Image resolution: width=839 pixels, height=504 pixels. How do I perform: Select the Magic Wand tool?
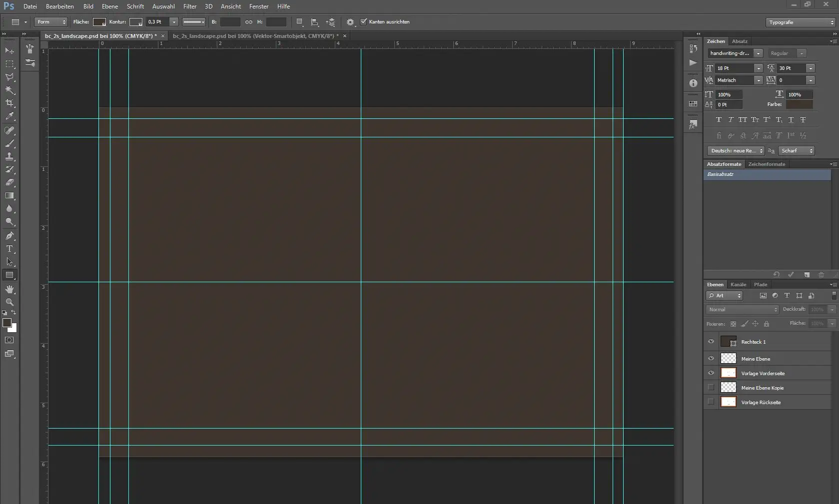point(9,90)
